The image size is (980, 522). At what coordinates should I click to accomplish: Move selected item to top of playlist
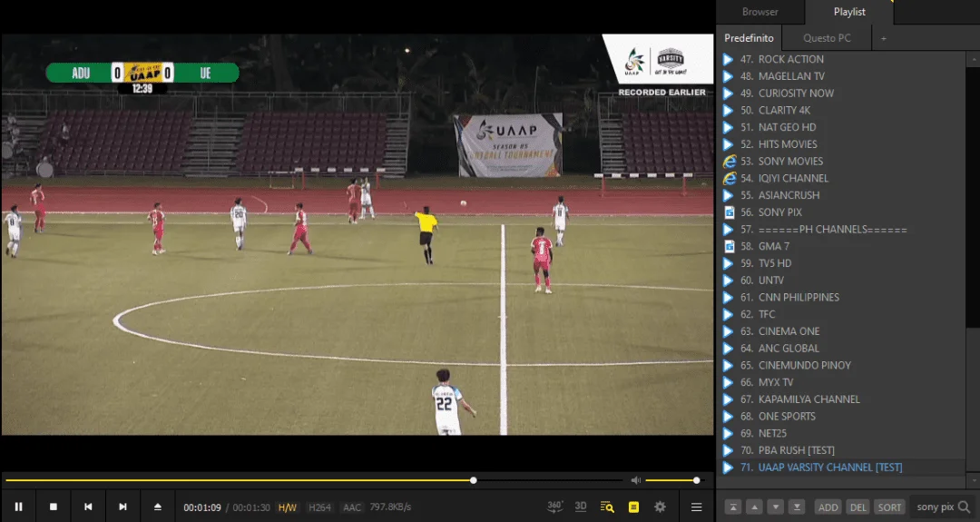(x=733, y=507)
